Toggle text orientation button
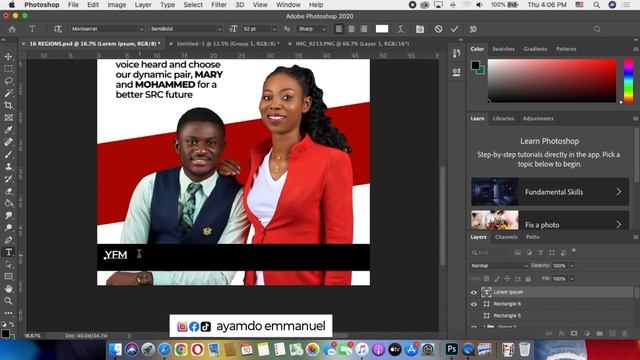The height and width of the screenshot is (360, 640). click(58, 29)
